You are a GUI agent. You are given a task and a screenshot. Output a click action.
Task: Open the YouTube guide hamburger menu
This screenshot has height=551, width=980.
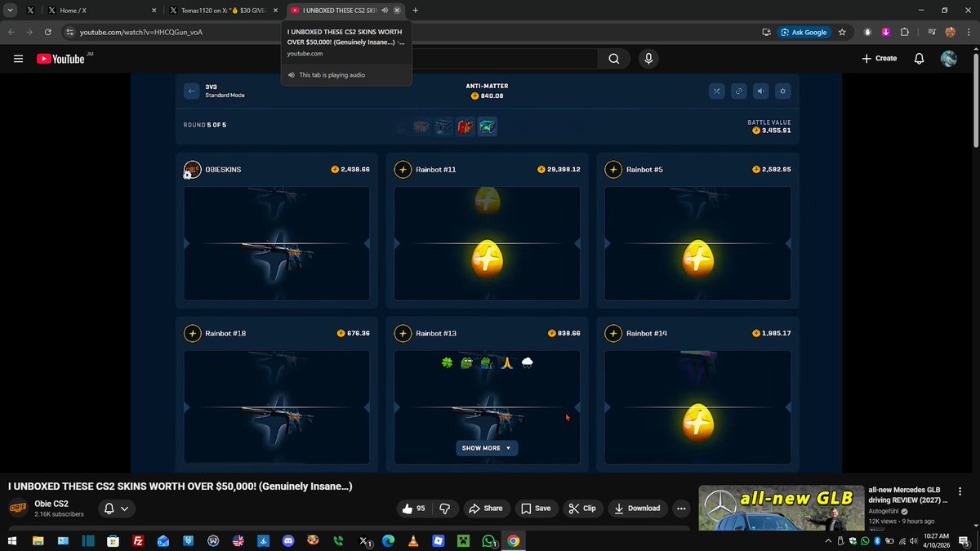[18, 59]
